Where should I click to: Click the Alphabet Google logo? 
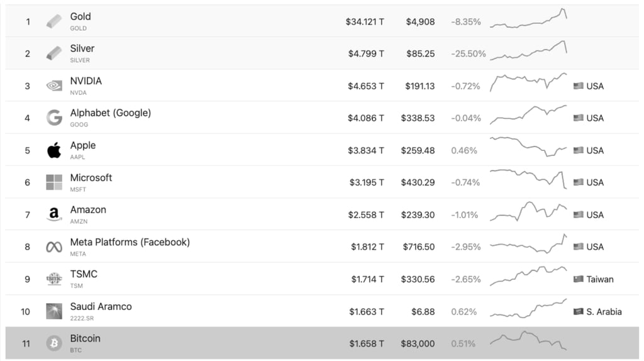[x=54, y=118]
